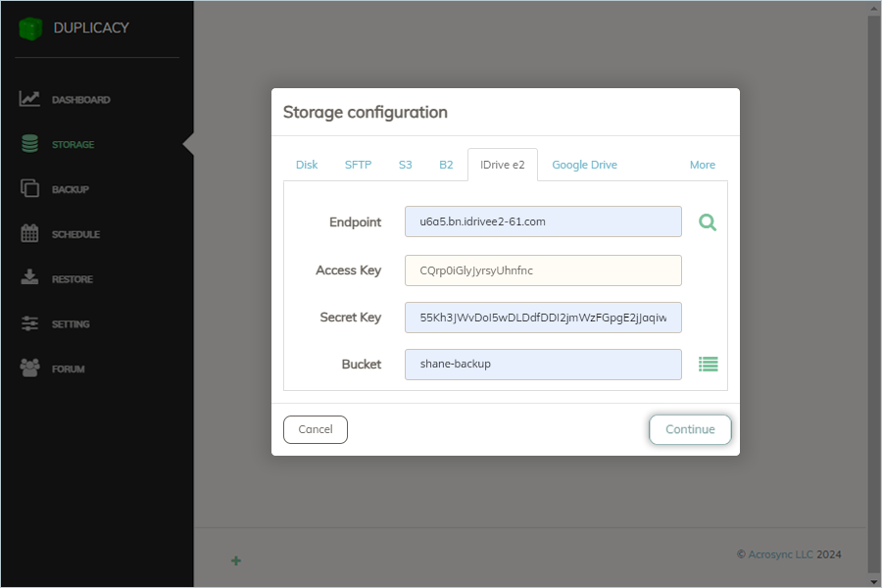Click the BACKUP sidebar label
Viewport: 882px width, 588px height.
[71, 189]
